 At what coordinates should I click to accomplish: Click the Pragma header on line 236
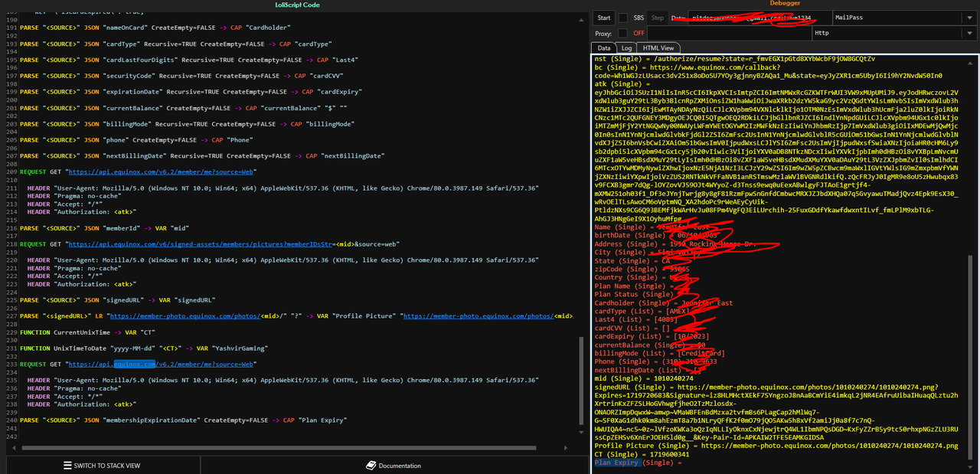(x=73, y=387)
